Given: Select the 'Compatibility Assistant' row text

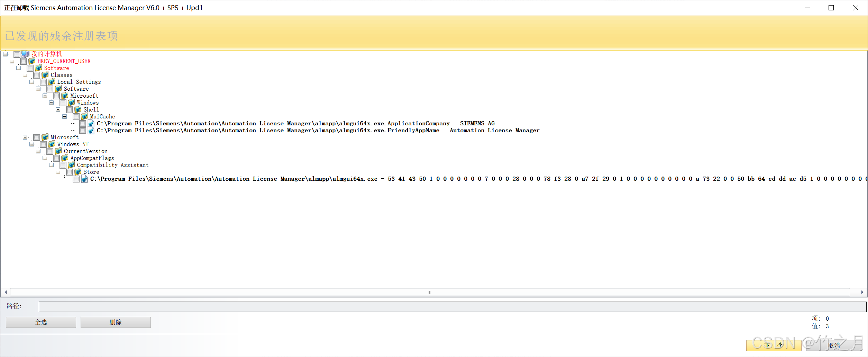Looking at the screenshot, I should click(112, 165).
